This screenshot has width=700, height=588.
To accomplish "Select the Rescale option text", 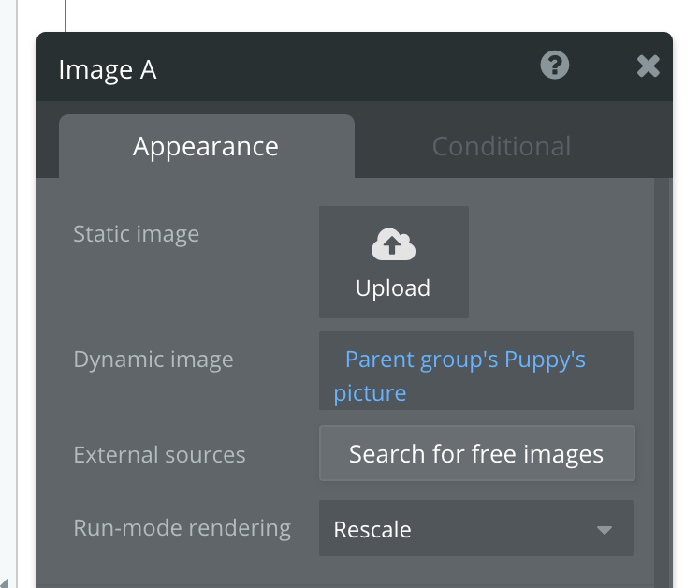I will click(372, 529).
